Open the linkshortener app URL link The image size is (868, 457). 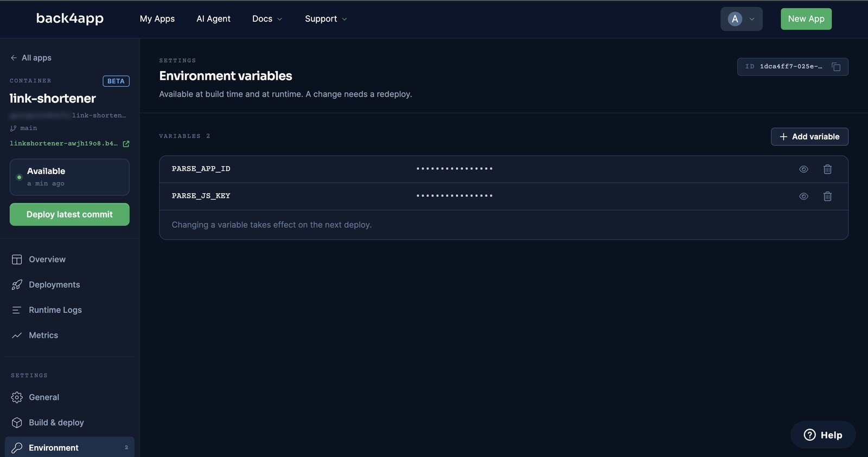tap(63, 144)
